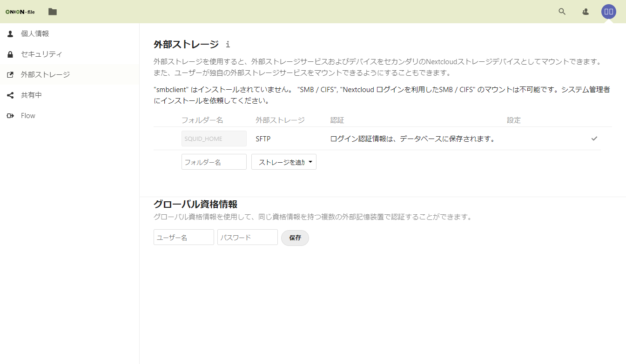Click the SQUID_HOME folder name field

click(214, 139)
